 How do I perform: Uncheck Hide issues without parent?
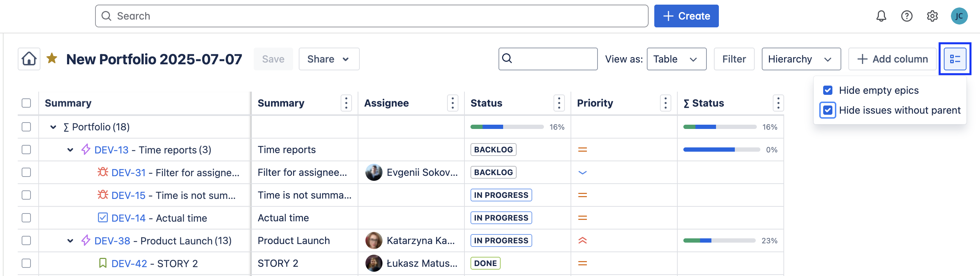coord(827,110)
